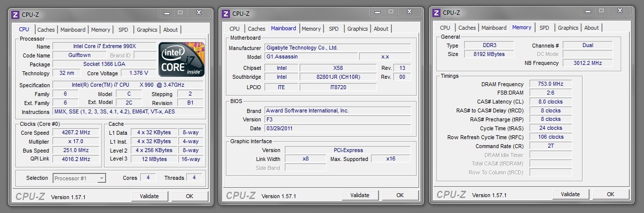
Task: Click the BIOS Brand Award Software International, Inc.
Action: tap(337, 111)
